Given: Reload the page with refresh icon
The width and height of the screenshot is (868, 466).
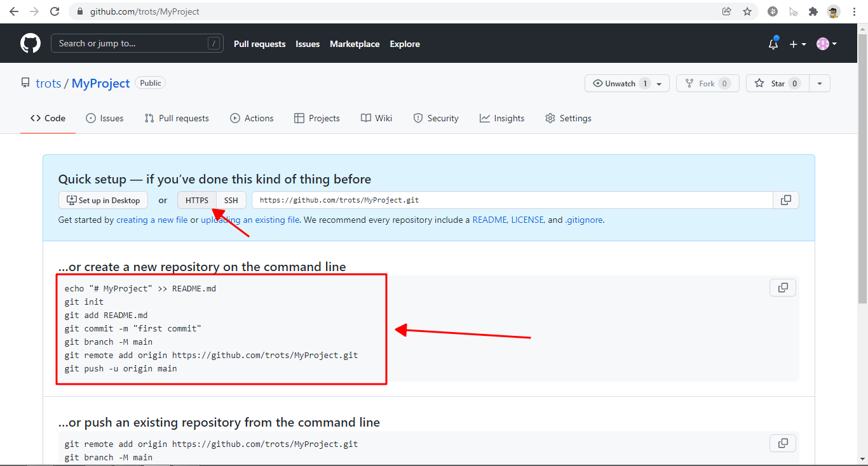Looking at the screenshot, I should tap(55, 11).
